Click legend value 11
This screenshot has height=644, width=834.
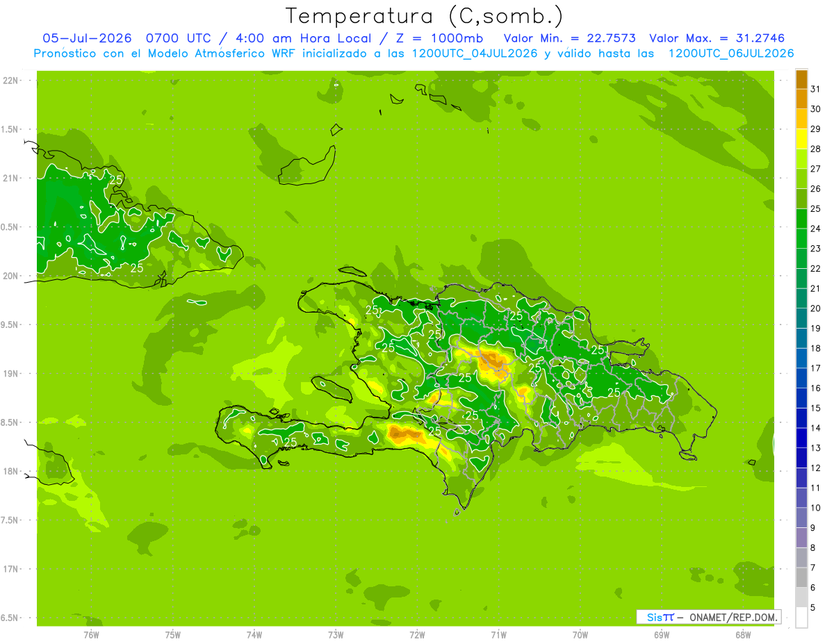click(x=815, y=488)
